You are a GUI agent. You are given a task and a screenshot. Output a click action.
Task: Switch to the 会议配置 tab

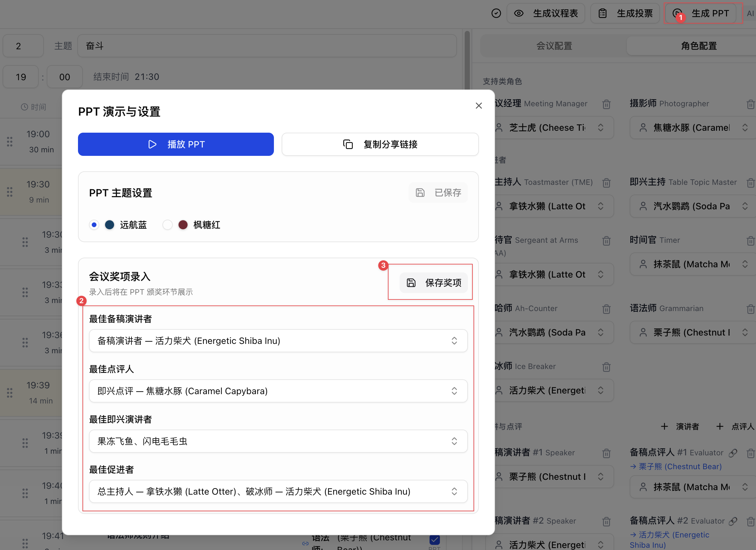(x=554, y=46)
